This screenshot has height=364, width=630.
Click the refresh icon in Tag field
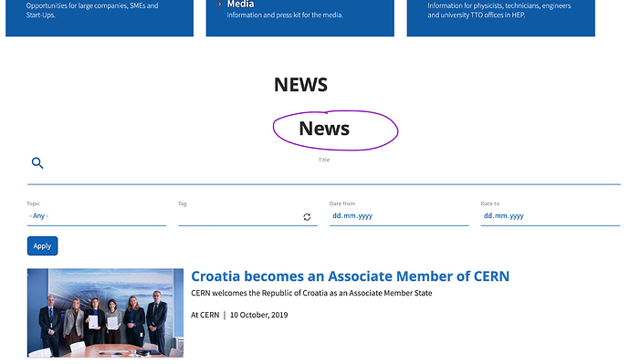click(x=307, y=217)
